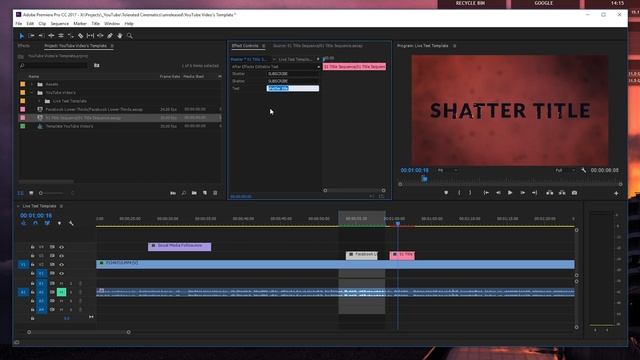Select the Slide tool
This screenshot has height=360, width=640.
coord(100,36)
